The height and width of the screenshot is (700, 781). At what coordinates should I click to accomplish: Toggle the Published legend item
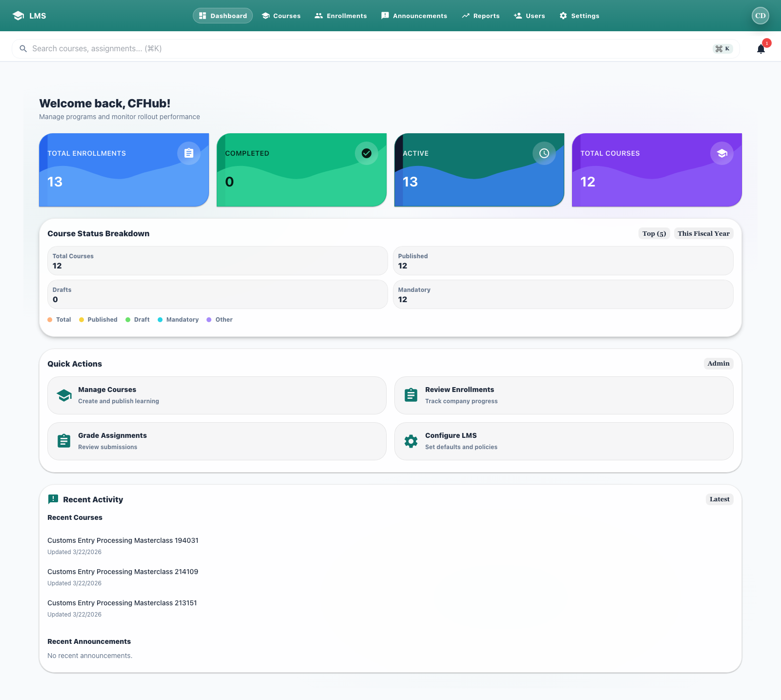point(98,319)
